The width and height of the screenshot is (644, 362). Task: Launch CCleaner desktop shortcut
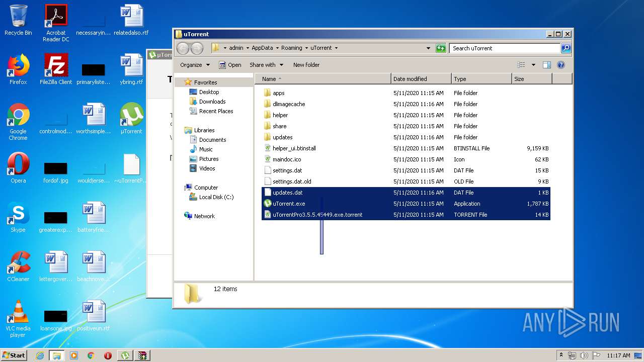pyautogui.click(x=18, y=266)
